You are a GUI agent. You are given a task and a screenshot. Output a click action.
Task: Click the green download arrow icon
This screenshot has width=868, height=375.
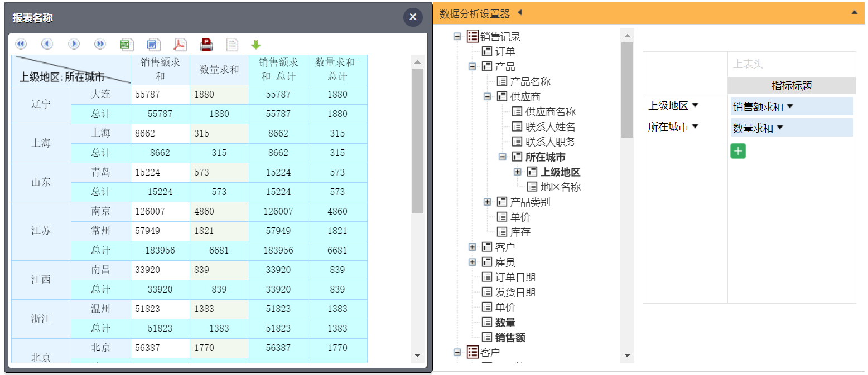[x=256, y=45]
